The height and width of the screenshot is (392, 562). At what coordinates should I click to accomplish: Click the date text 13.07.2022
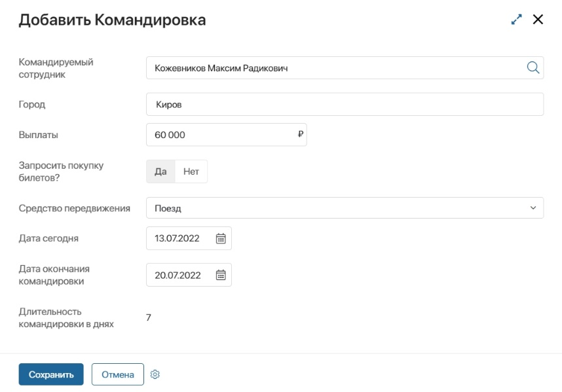(178, 239)
